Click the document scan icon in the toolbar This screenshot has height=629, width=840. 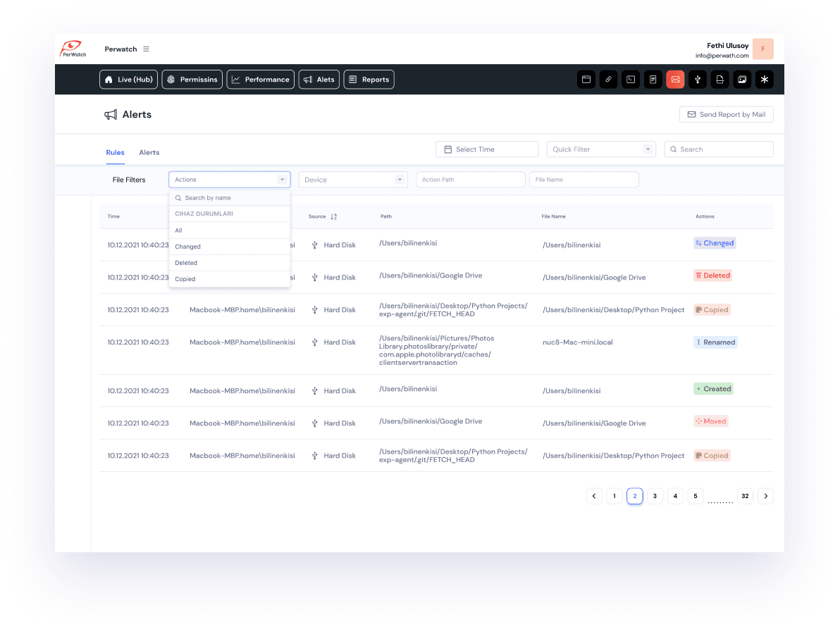(719, 79)
